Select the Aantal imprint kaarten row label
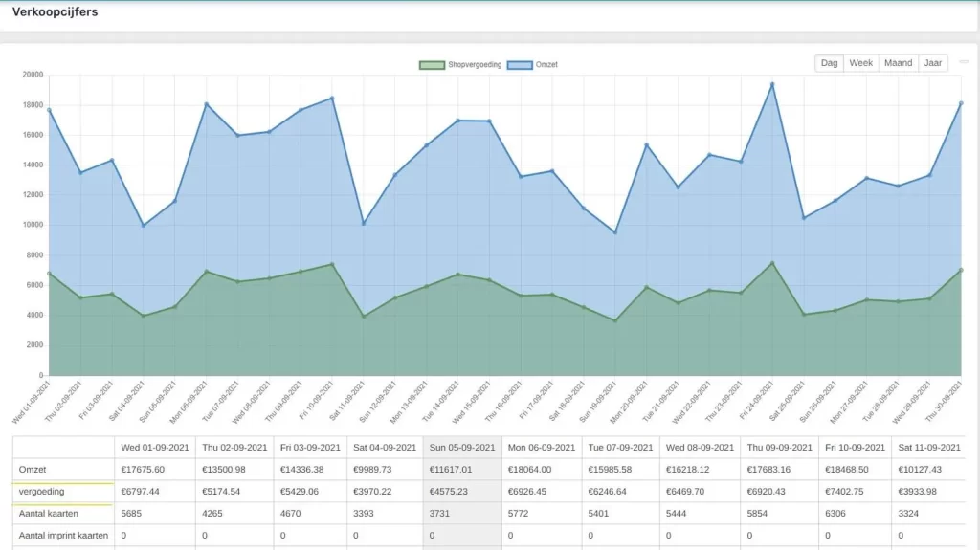Viewport: 980px width, 550px height. [x=62, y=535]
